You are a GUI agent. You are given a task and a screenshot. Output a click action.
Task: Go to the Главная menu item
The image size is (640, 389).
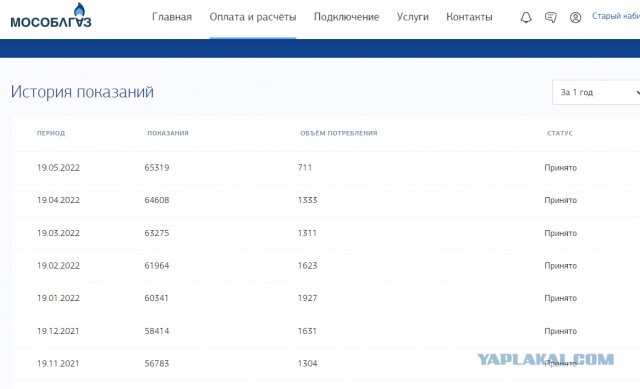click(x=172, y=17)
